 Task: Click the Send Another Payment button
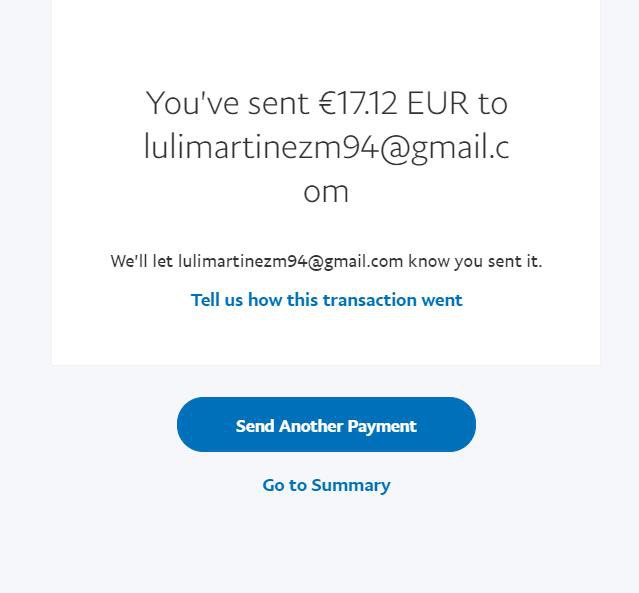point(326,425)
